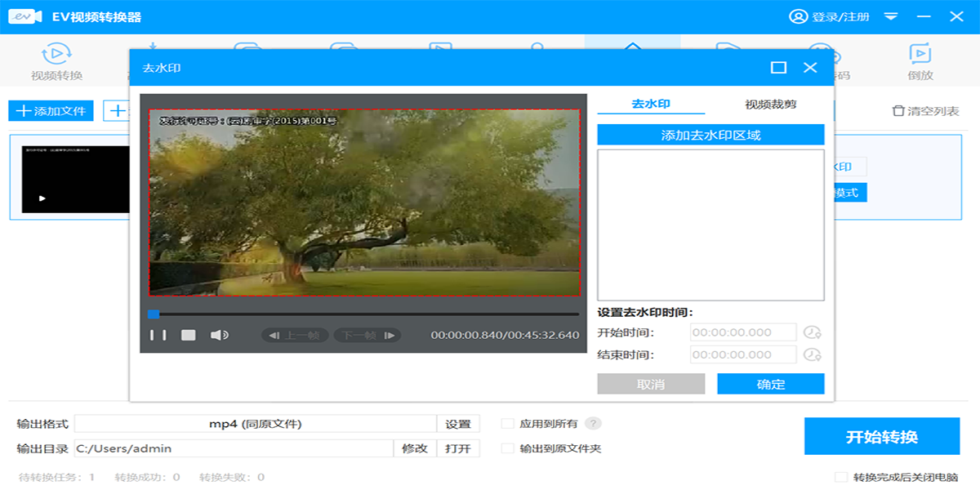Viewport: 980px width, 490px height.
Task: Enable the 应用到所有 checkbox
Action: coord(507,423)
